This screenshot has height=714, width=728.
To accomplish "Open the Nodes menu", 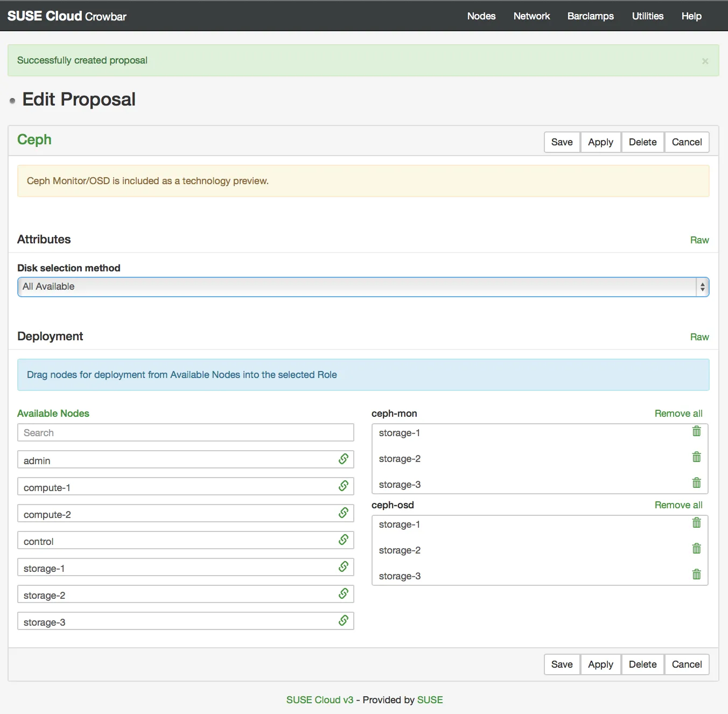I will click(481, 16).
